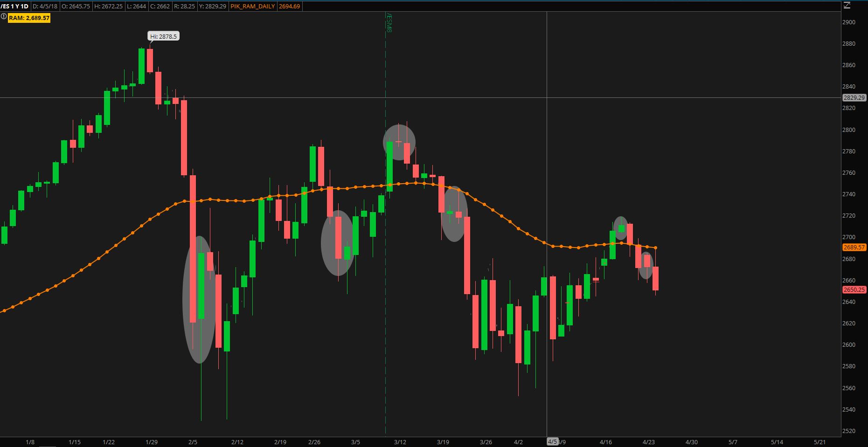Click the D: 4/5/18 date field in the header

pos(44,7)
